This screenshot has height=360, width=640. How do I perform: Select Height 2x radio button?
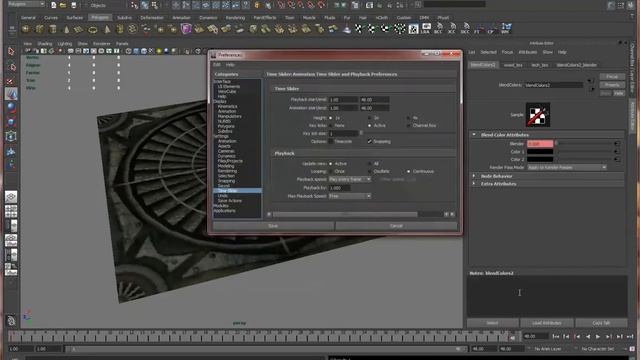pyautogui.click(x=370, y=118)
